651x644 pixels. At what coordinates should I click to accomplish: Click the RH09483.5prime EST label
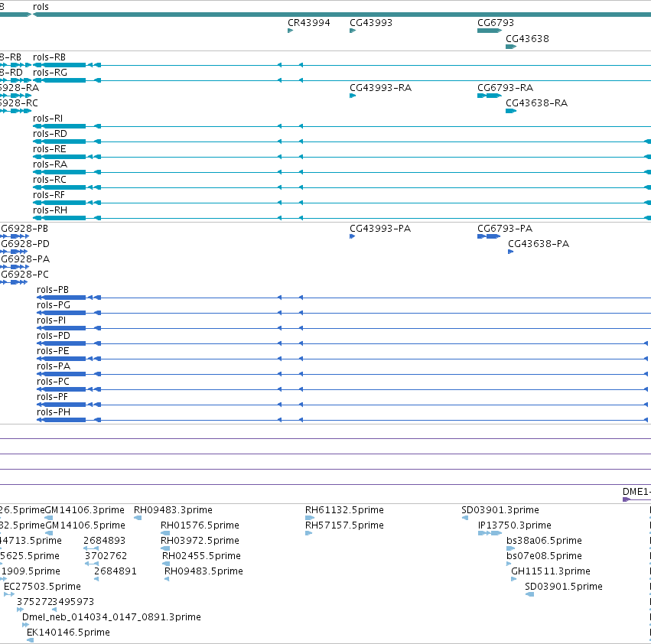point(203,572)
